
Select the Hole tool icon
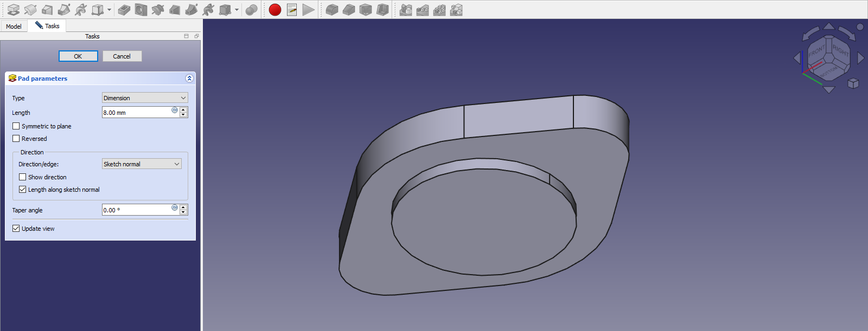[141, 10]
